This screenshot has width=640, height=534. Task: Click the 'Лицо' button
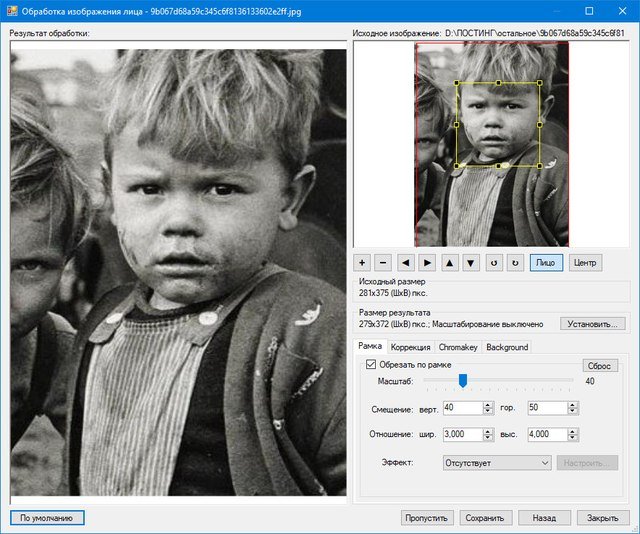click(x=546, y=263)
